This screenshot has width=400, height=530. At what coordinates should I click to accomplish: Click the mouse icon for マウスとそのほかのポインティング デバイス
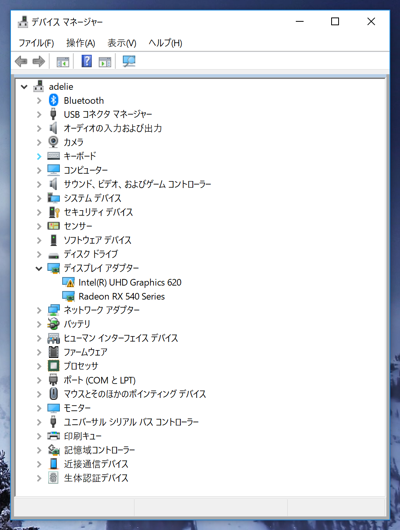point(53,394)
